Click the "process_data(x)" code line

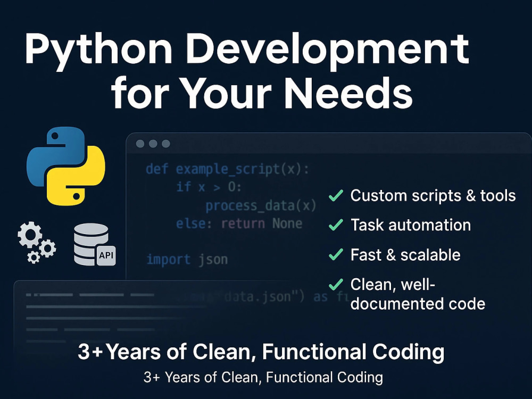261,205
